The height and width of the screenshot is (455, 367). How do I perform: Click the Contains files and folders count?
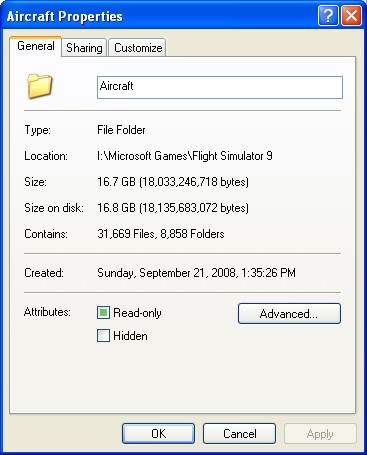[x=161, y=234]
